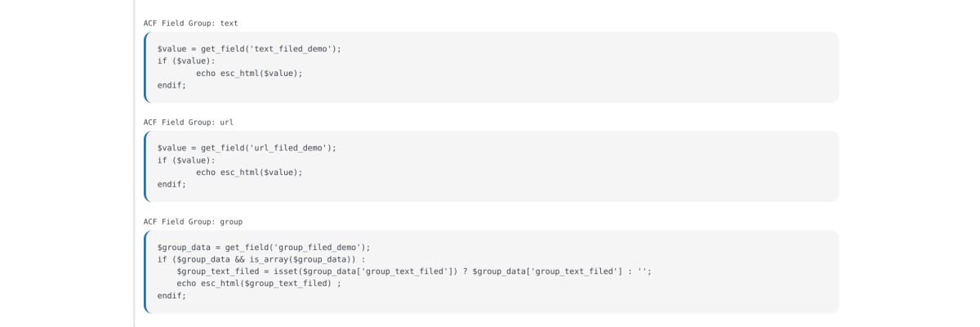The image size is (980, 327).
Task: Click blue left border of group code block
Action: click(145, 271)
